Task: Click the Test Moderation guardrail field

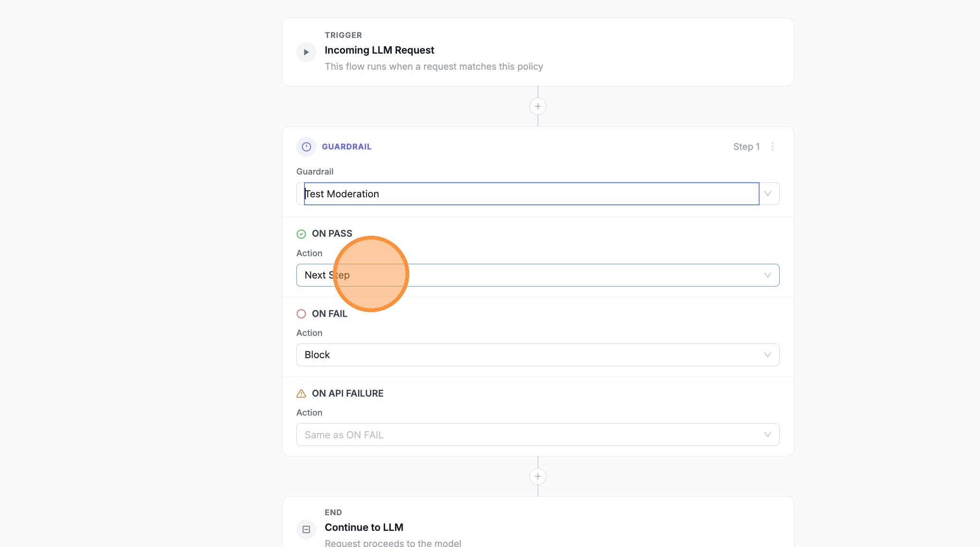Action: click(x=531, y=194)
